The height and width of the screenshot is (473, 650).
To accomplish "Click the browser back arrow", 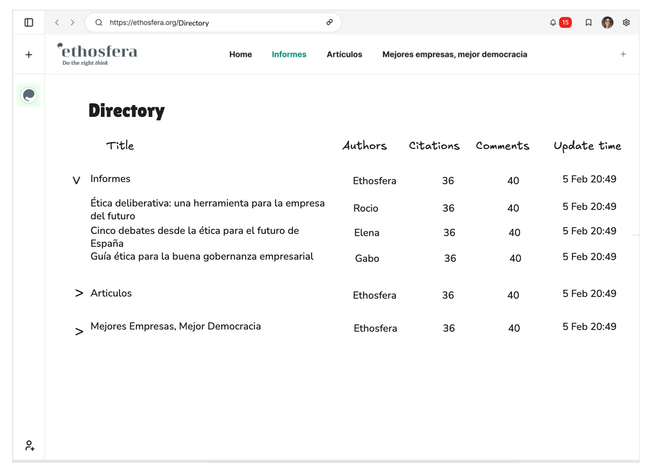I will 57,22.
